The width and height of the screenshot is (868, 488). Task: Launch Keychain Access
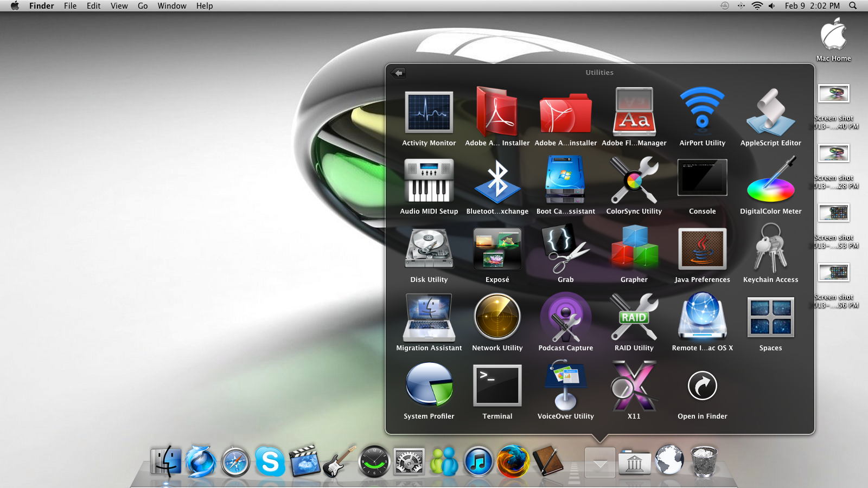[x=770, y=248]
